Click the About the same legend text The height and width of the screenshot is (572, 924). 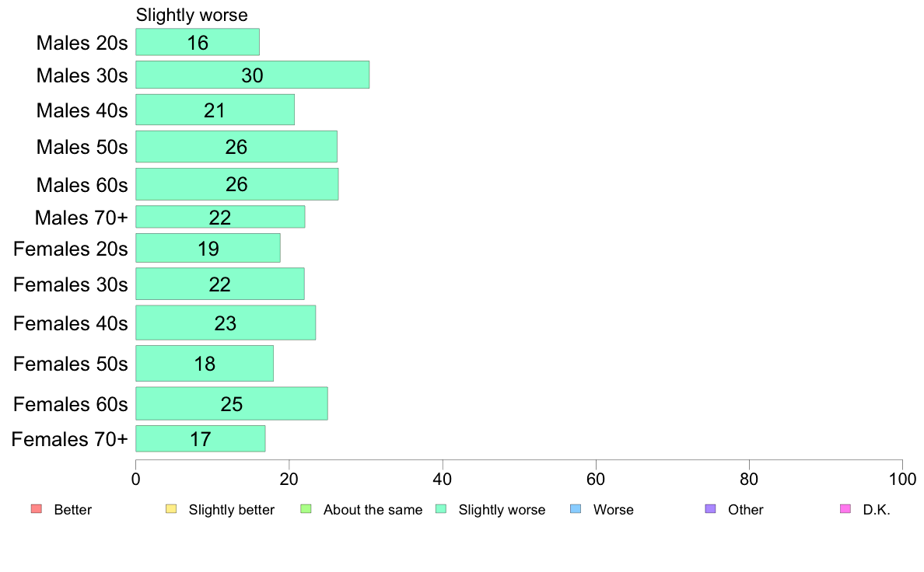click(373, 510)
